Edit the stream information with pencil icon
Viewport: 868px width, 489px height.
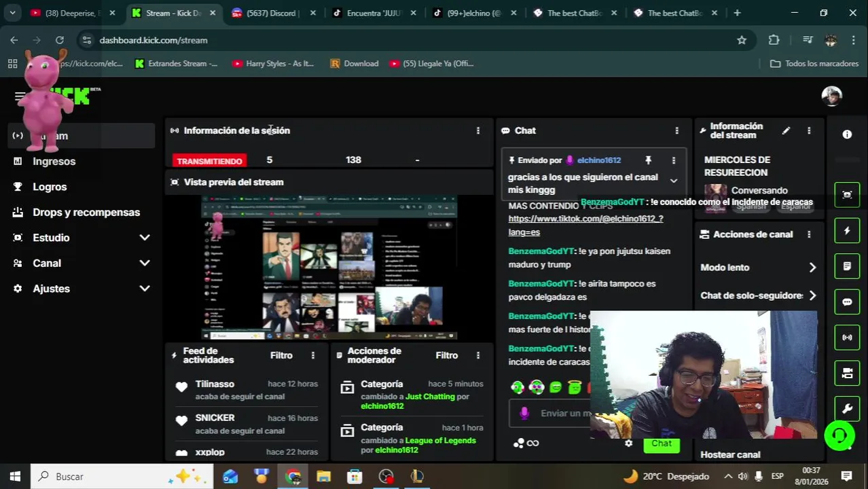pyautogui.click(x=786, y=130)
